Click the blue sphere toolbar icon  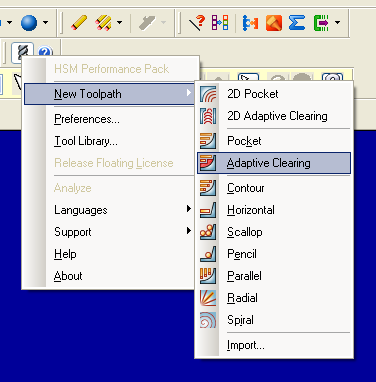tap(29, 23)
